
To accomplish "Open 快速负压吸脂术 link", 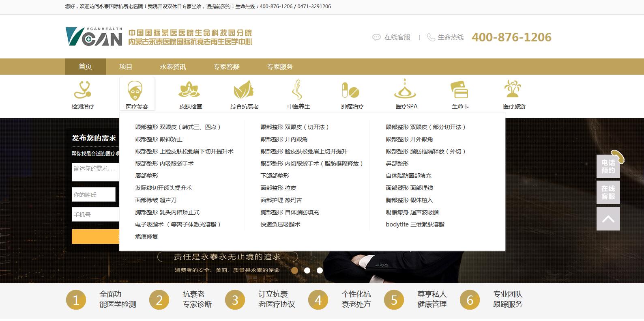I will (280, 224).
